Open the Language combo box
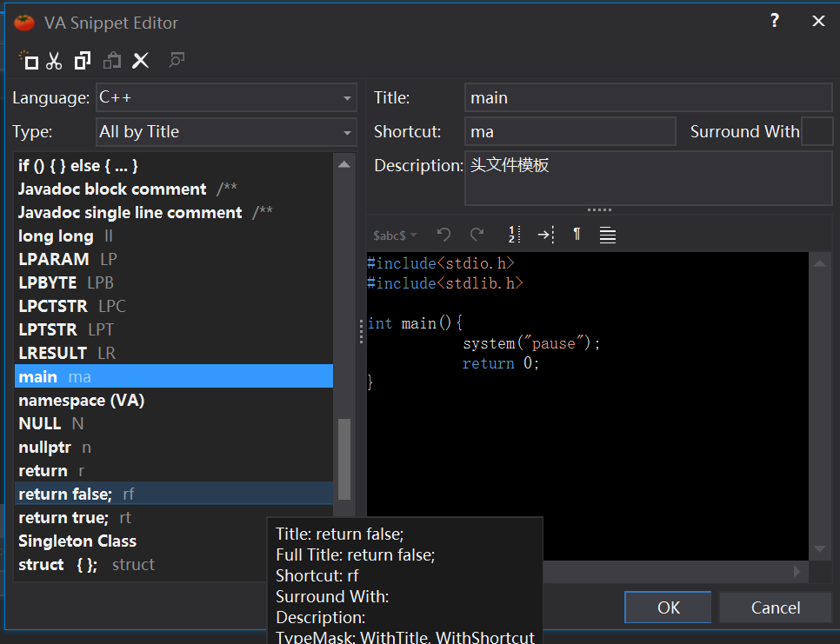The image size is (840, 644). 226,97
